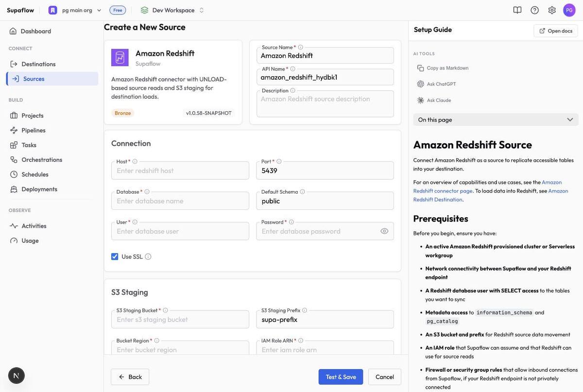
Task: Follow the Amazon Redshift Destination link
Action: click(x=491, y=195)
